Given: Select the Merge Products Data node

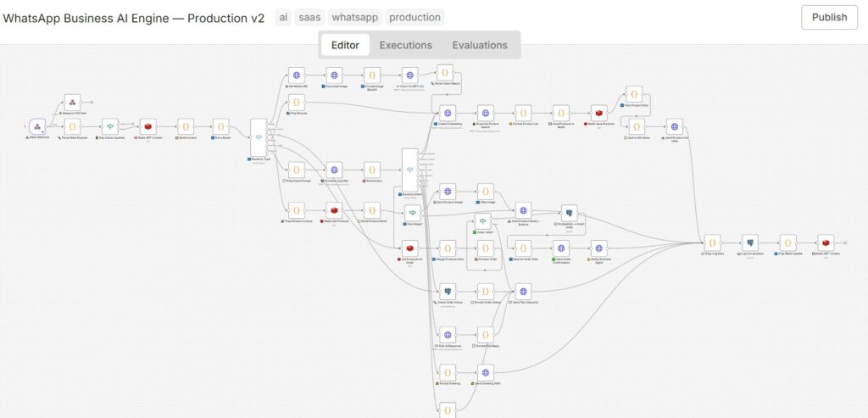Looking at the screenshot, I should click(x=448, y=248).
